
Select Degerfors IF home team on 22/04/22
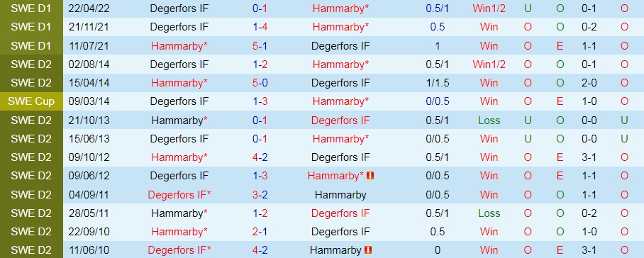179,9
